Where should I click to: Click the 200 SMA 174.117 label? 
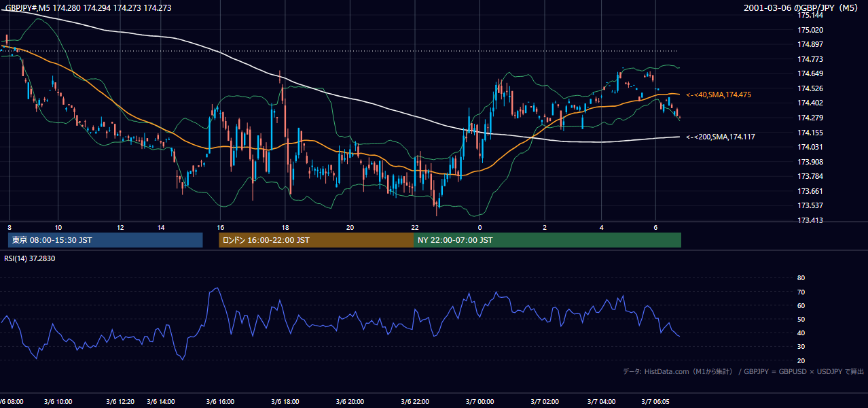click(720, 137)
